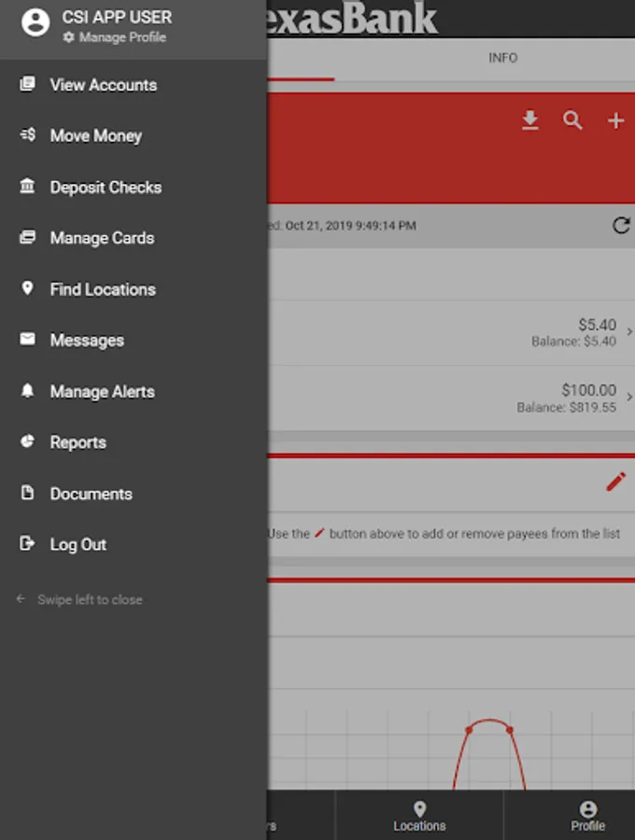Click the Manage Cards card icon
This screenshot has width=635, height=840.
pos(27,237)
